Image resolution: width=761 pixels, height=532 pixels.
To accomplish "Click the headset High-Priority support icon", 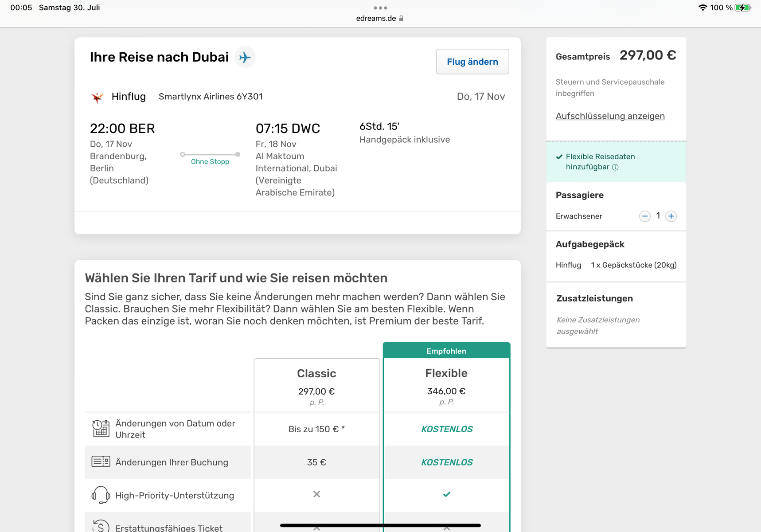I will coord(101,495).
